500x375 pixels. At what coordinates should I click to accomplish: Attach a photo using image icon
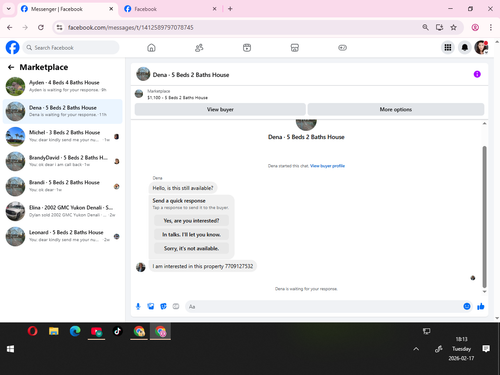point(151,307)
